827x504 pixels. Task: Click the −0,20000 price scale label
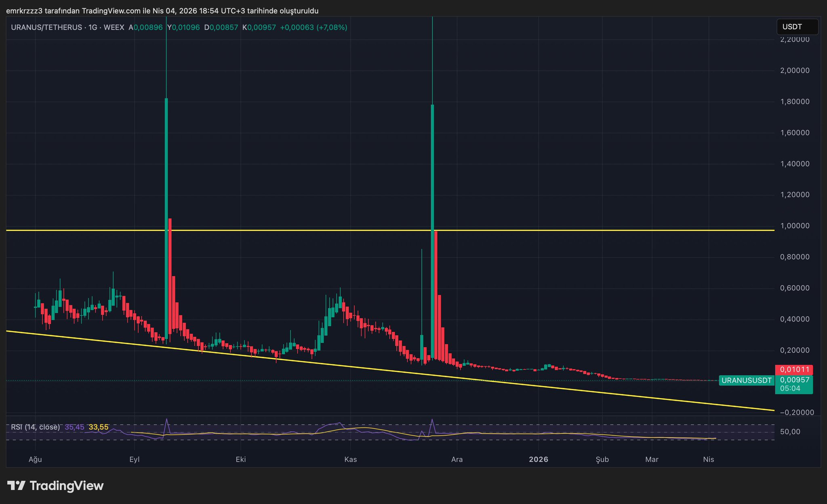pos(797,412)
